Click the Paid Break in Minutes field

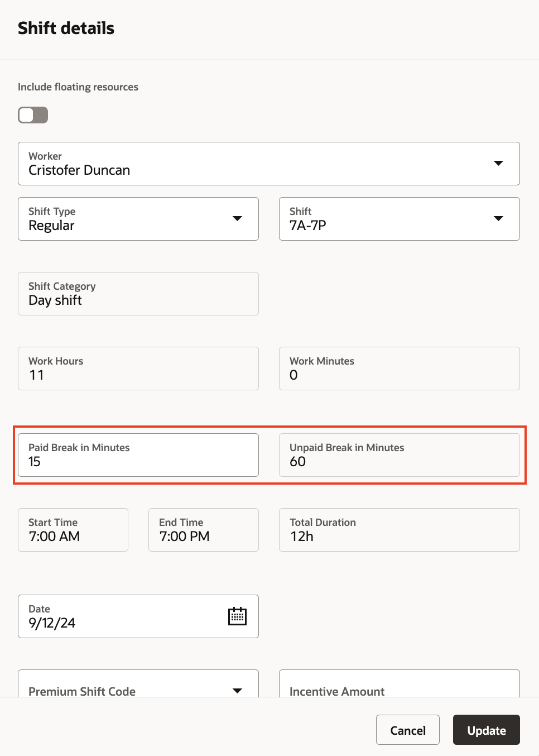[x=138, y=455]
